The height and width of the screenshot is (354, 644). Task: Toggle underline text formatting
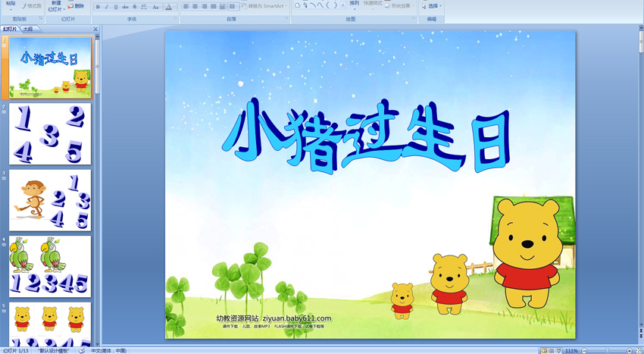point(116,7)
